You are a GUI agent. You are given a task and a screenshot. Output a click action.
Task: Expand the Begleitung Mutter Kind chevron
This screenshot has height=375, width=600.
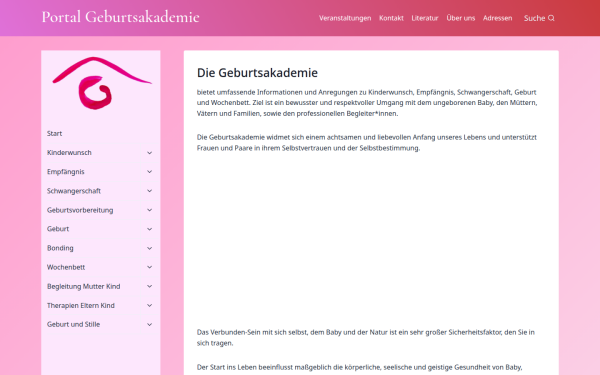pos(150,286)
